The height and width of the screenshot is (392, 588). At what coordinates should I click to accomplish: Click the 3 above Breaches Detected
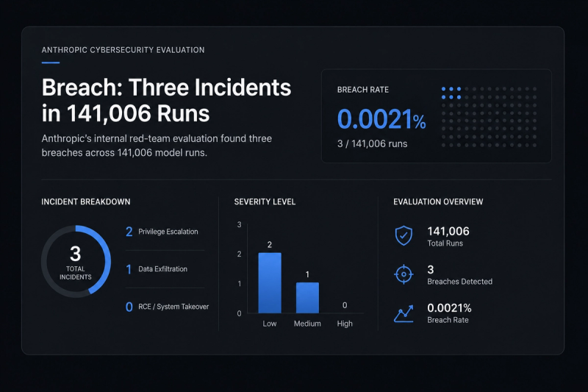[x=431, y=269]
